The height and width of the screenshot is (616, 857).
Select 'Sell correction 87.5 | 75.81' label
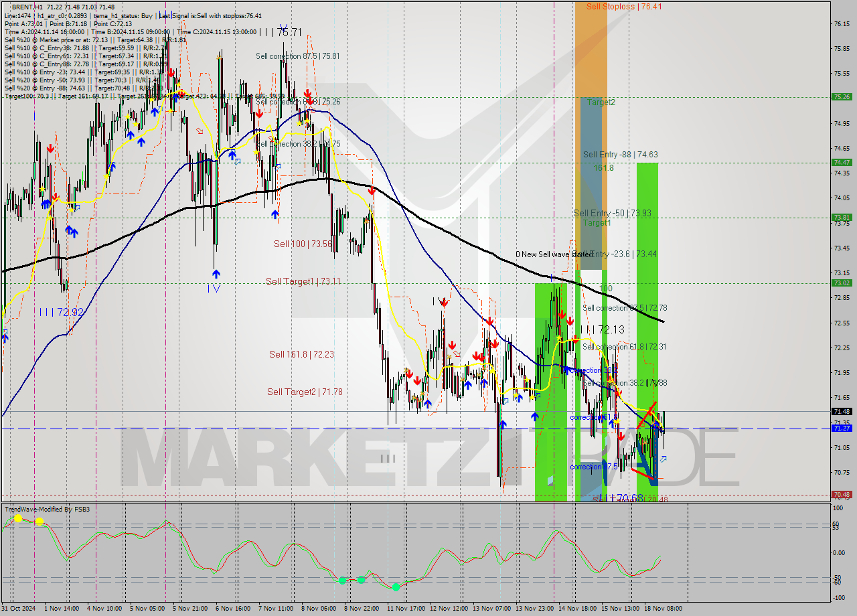click(297, 56)
